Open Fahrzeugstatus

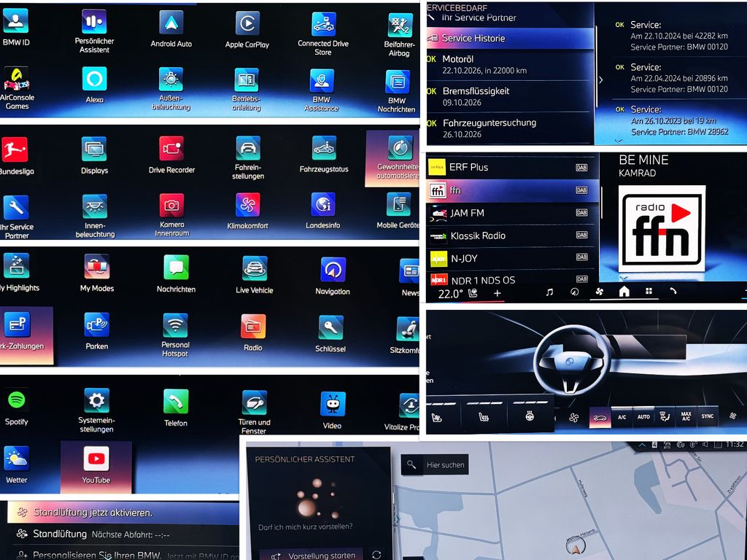pos(324,155)
